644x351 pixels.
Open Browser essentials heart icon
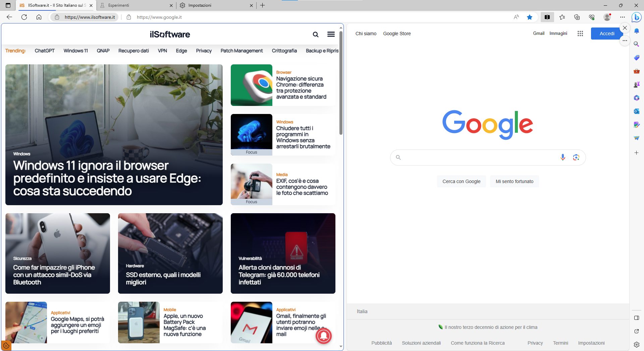pyautogui.click(x=592, y=17)
